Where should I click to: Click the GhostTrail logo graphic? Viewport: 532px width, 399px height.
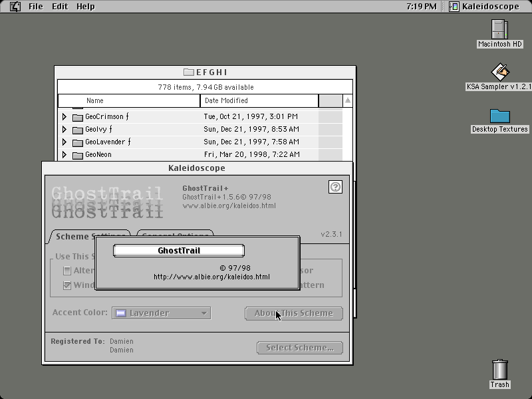coord(107,202)
